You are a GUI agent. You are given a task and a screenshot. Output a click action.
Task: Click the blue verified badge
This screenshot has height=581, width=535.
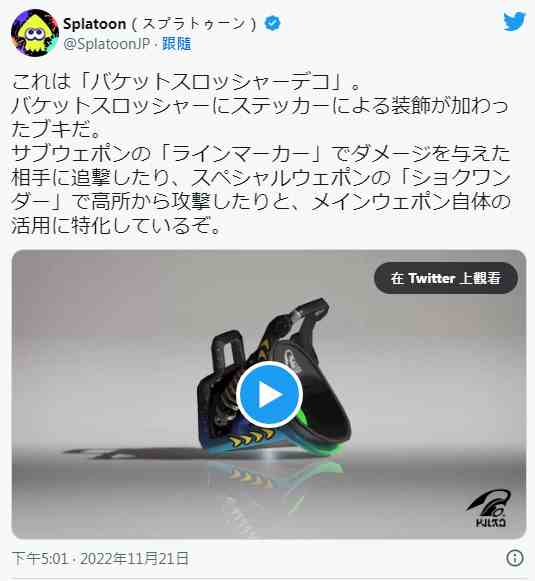(x=272, y=24)
